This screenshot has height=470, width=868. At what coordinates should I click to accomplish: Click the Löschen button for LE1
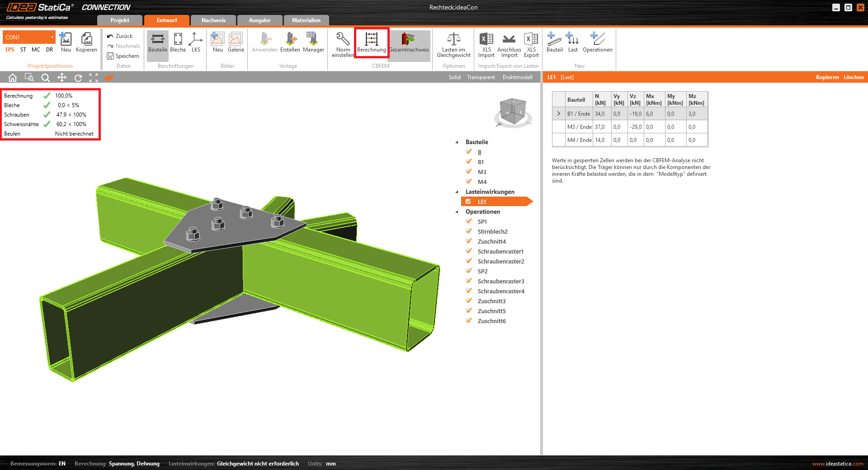tap(853, 77)
